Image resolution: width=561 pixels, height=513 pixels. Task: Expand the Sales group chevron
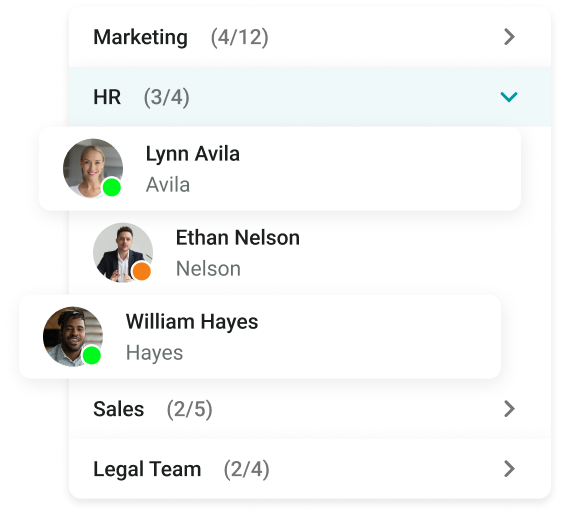[x=509, y=409]
